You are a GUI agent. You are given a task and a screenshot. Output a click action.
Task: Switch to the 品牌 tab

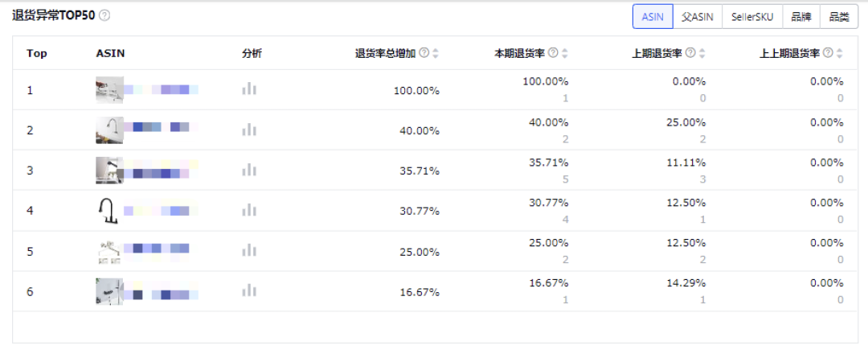[x=801, y=17]
